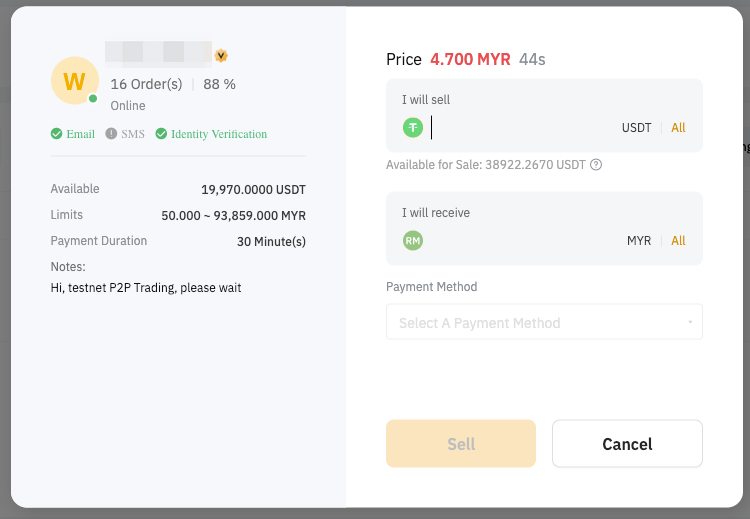Focus the I will receive amount input

click(x=520, y=241)
